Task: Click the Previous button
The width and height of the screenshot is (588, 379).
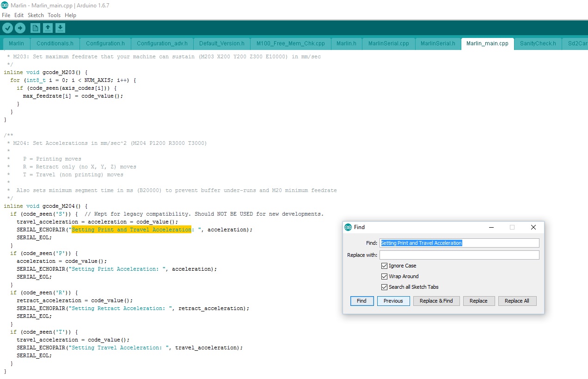Action: (x=393, y=301)
